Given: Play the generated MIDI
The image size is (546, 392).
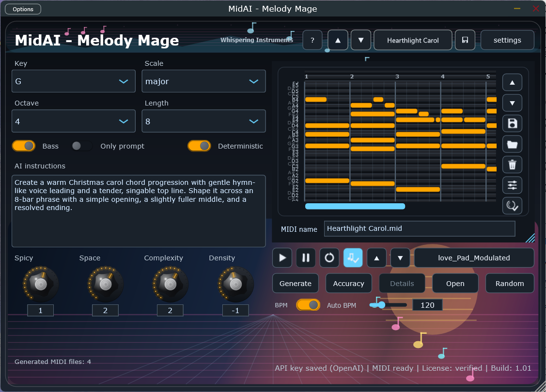Looking at the screenshot, I should [282, 258].
